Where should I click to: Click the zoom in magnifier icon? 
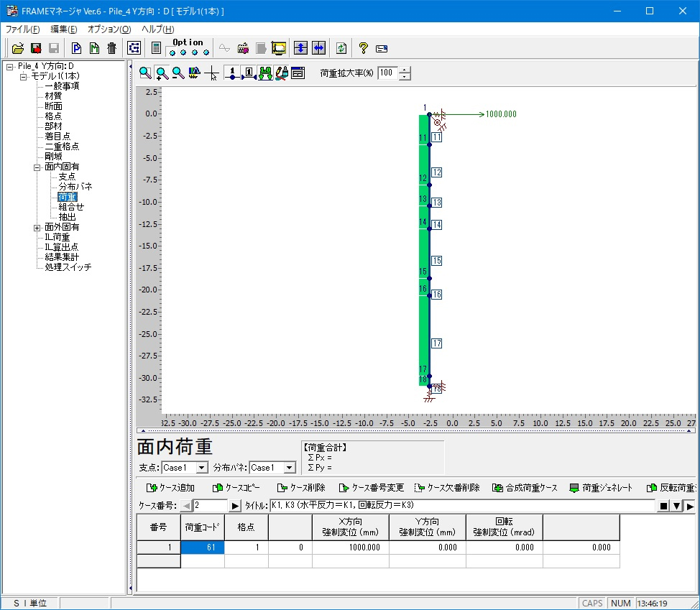(x=162, y=73)
